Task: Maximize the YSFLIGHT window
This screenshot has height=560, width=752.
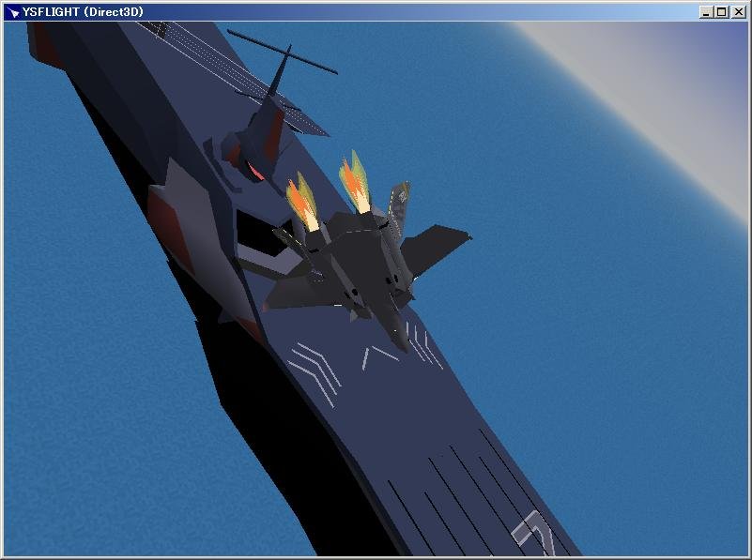Action: 722,12
